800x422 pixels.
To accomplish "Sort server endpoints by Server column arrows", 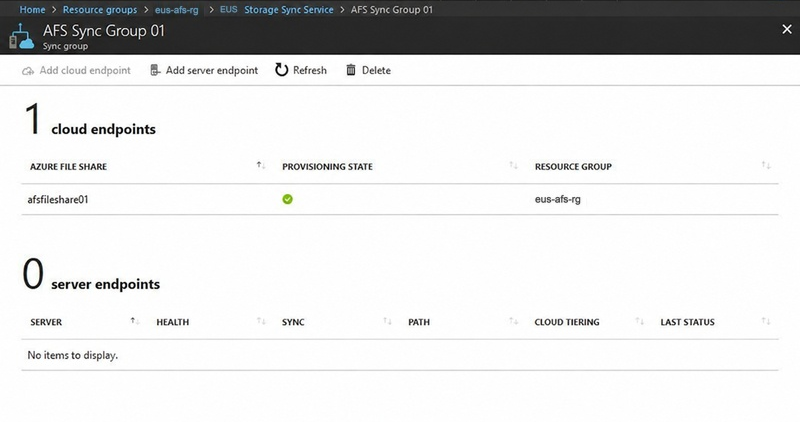I will pyautogui.click(x=135, y=321).
